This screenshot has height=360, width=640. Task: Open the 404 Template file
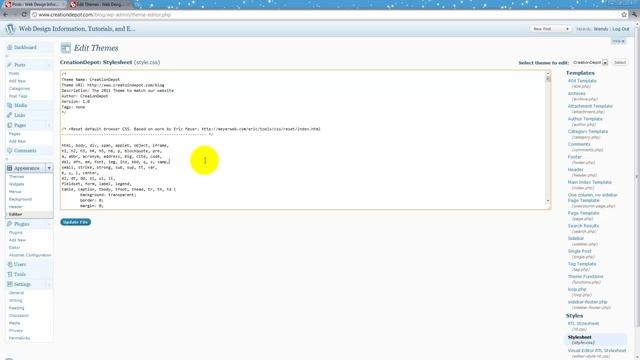tap(582, 81)
